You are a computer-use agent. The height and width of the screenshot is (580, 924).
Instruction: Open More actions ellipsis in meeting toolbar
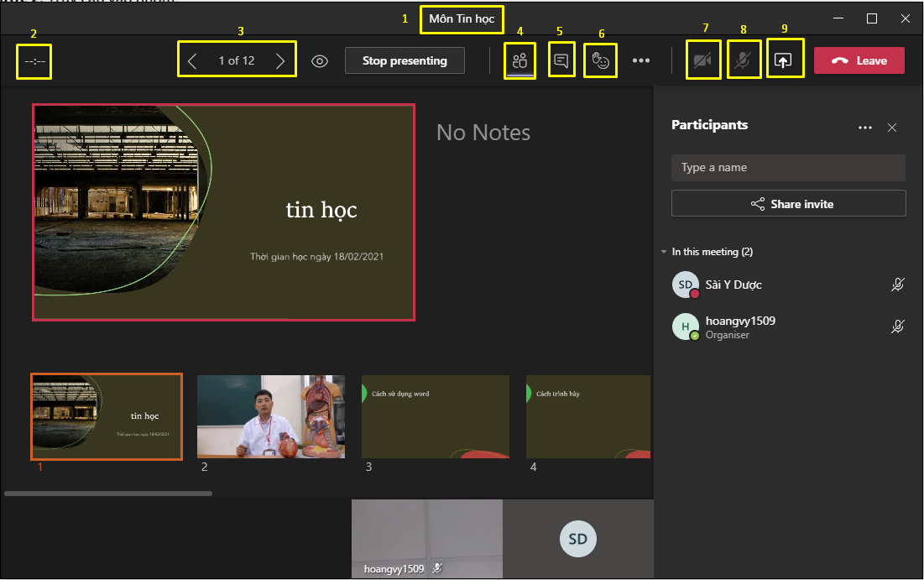click(x=641, y=61)
